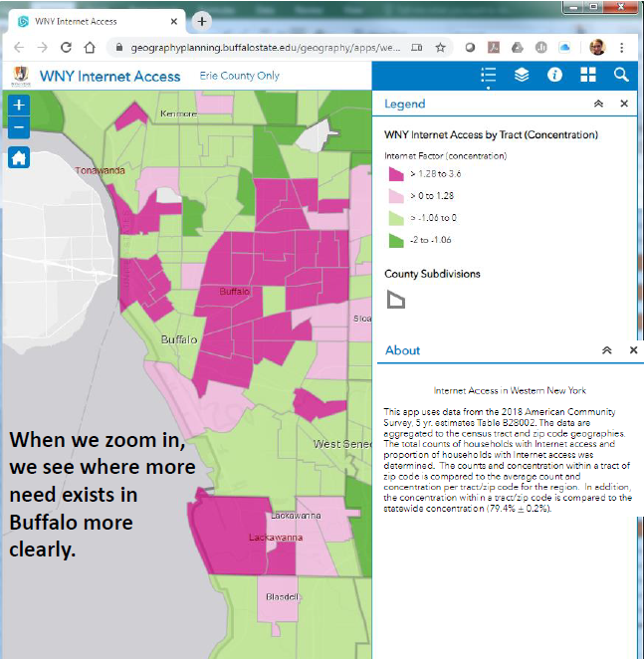Open the Layer List widget icon
The image size is (644, 659).
click(522, 75)
